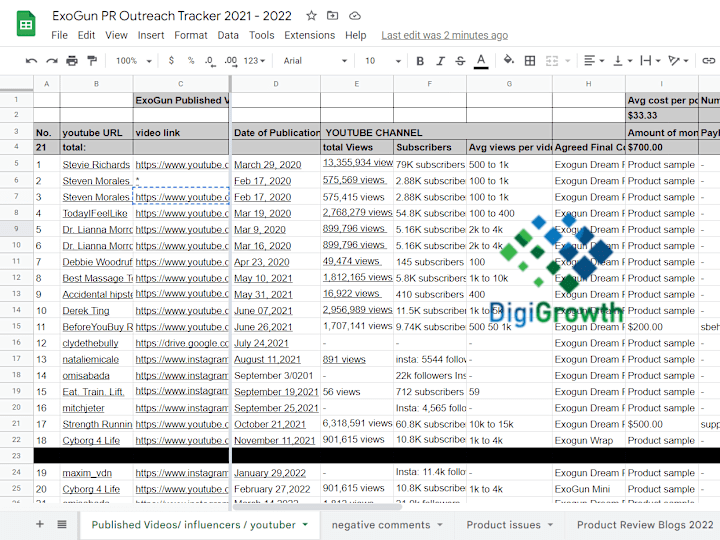Print the spreadsheet via printer icon
Screen dimensions: 720x540
72,61
